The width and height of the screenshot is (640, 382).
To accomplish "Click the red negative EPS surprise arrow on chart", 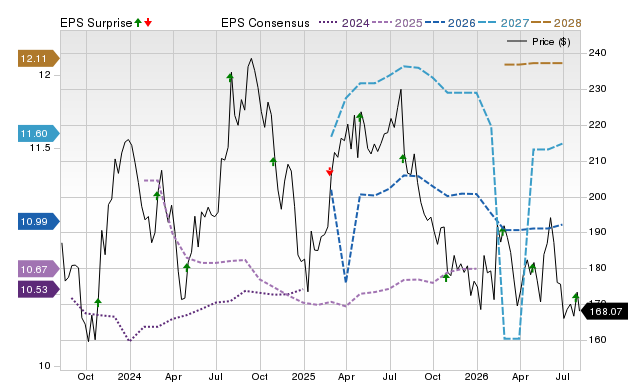I will (329, 171).
